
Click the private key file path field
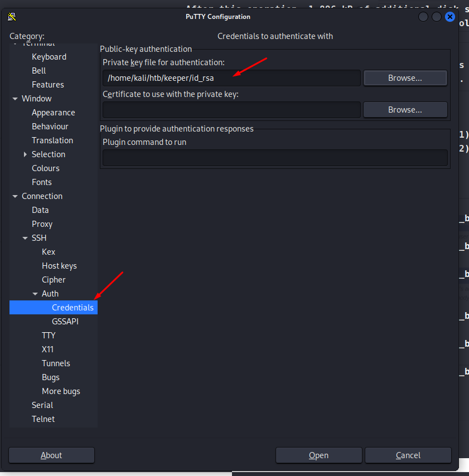pos(231,78)
